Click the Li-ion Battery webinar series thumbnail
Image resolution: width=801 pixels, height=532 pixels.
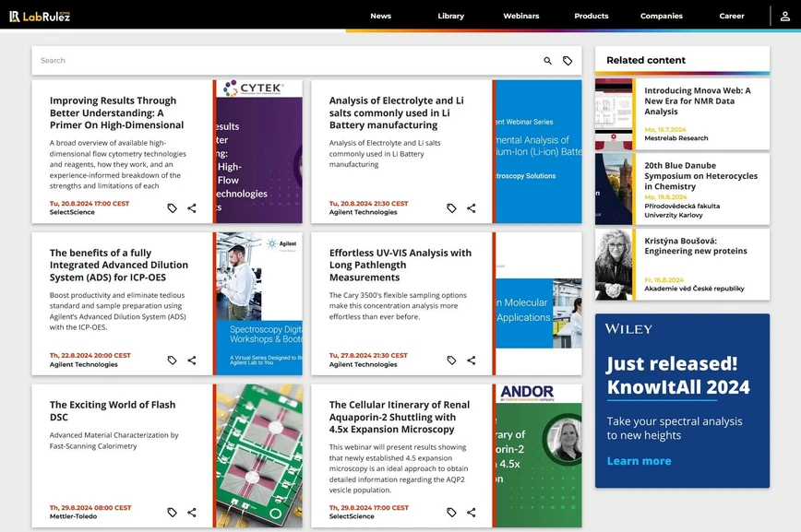pos(538,151)
